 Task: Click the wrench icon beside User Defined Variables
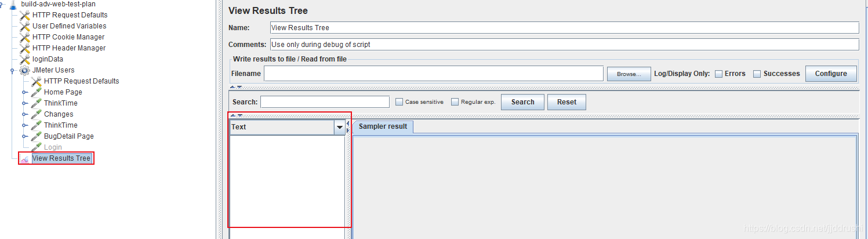25,26
